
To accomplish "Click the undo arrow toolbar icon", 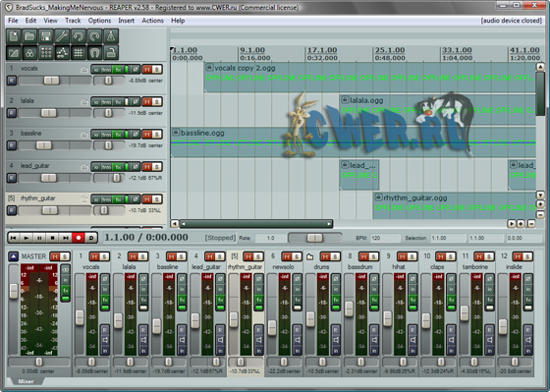I will [79, 36].
